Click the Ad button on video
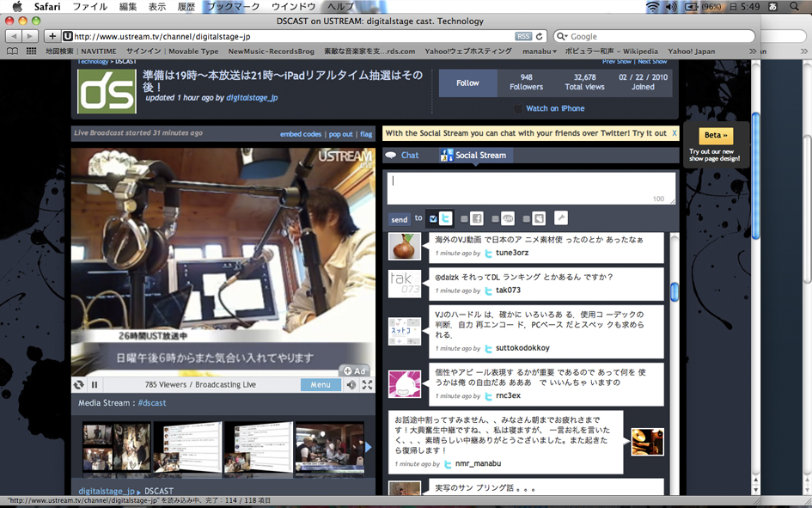Screen dimensions: 812x508 pyautogui.click(x=355, y=370)
